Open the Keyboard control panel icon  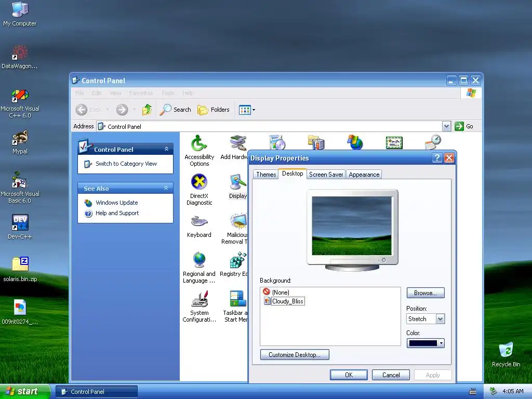(x=199, y=226)
